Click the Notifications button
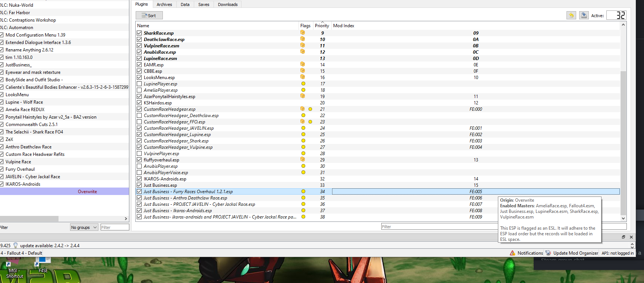 [x=526, y=253]
